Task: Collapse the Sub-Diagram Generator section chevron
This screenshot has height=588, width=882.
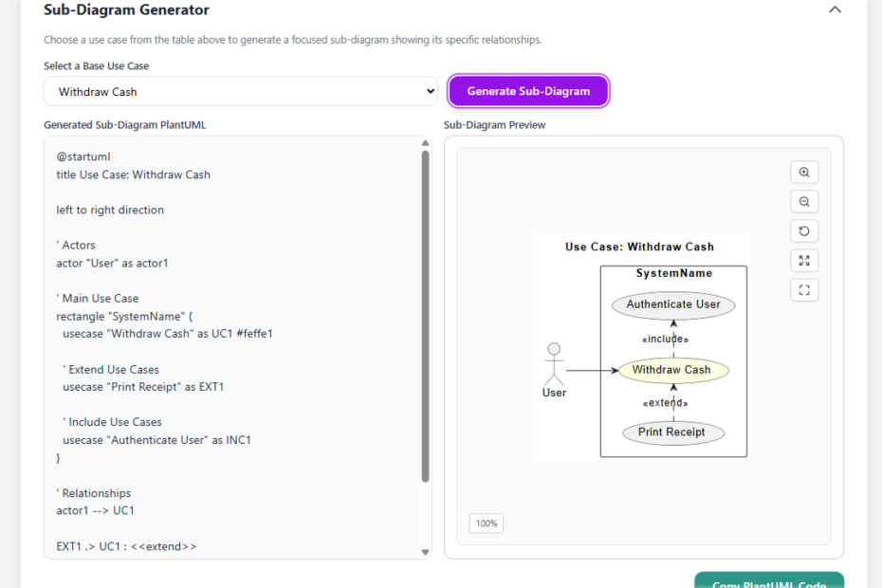Action: pos(833,8)
